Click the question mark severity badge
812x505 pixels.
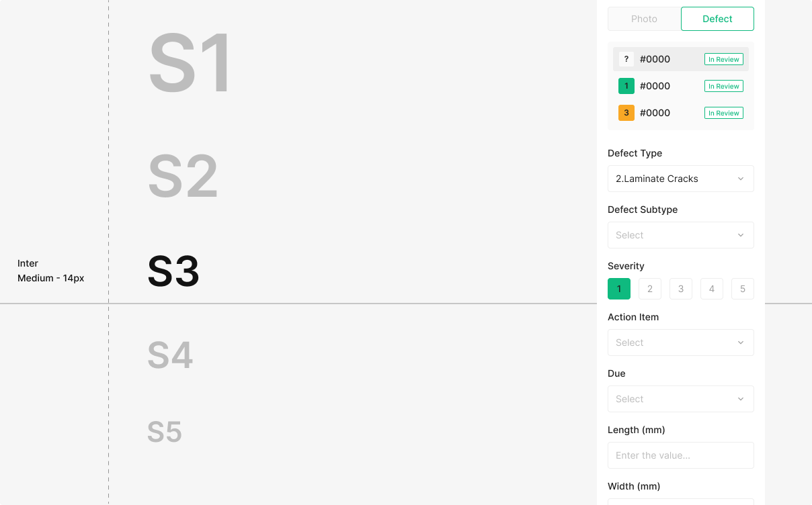[626, 59]
